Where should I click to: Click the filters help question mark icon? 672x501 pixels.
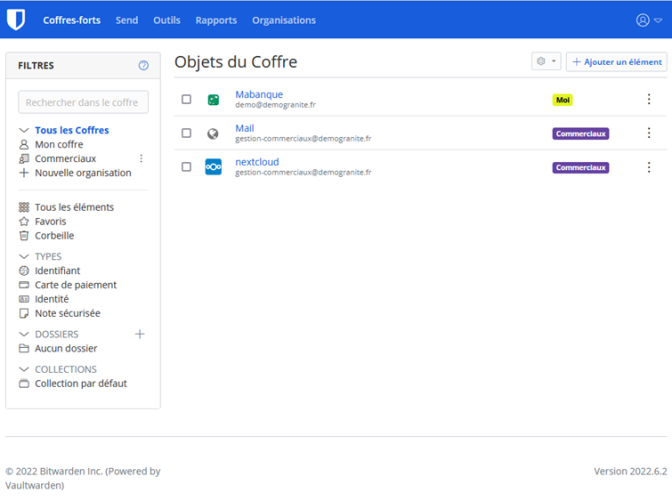[x=144, y=65]
